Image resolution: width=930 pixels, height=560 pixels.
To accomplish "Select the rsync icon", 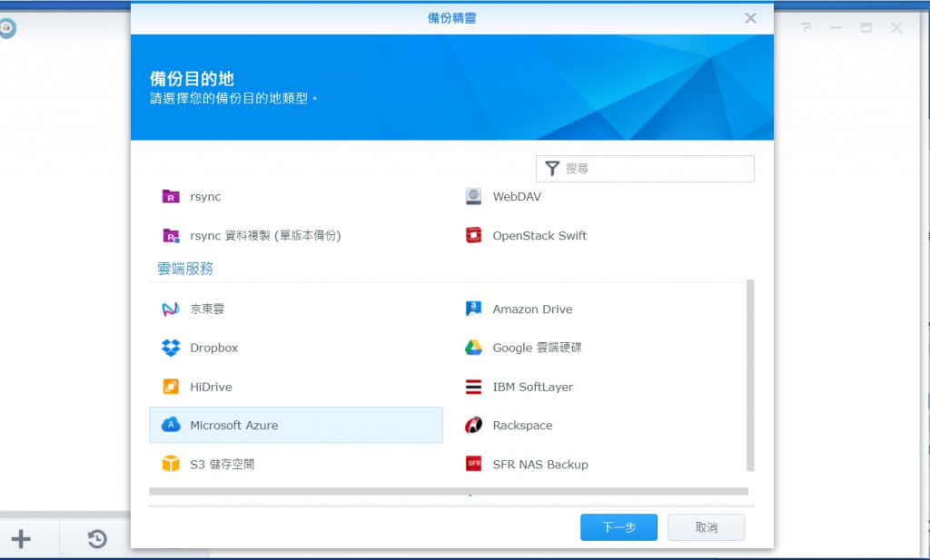I will point(171,196).
